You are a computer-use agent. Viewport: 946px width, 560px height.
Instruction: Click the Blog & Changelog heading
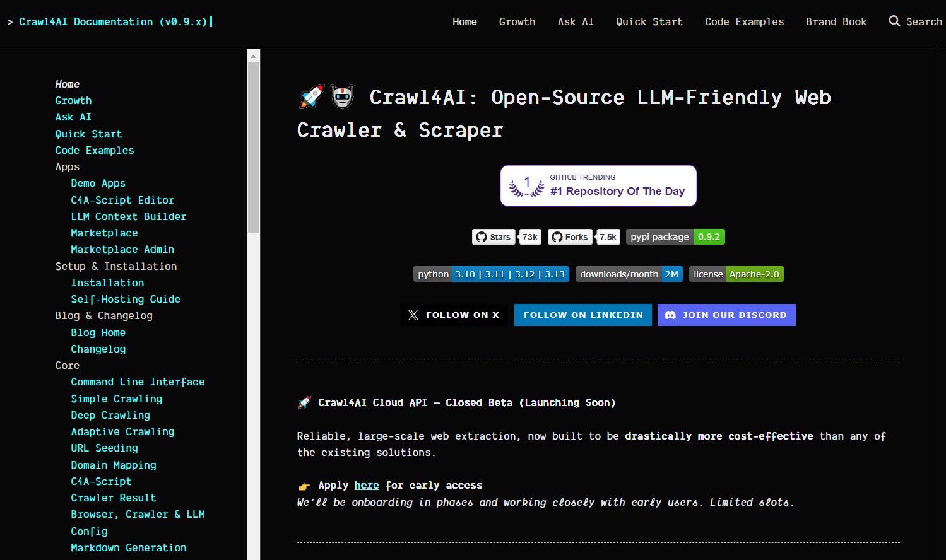(103, 316)
